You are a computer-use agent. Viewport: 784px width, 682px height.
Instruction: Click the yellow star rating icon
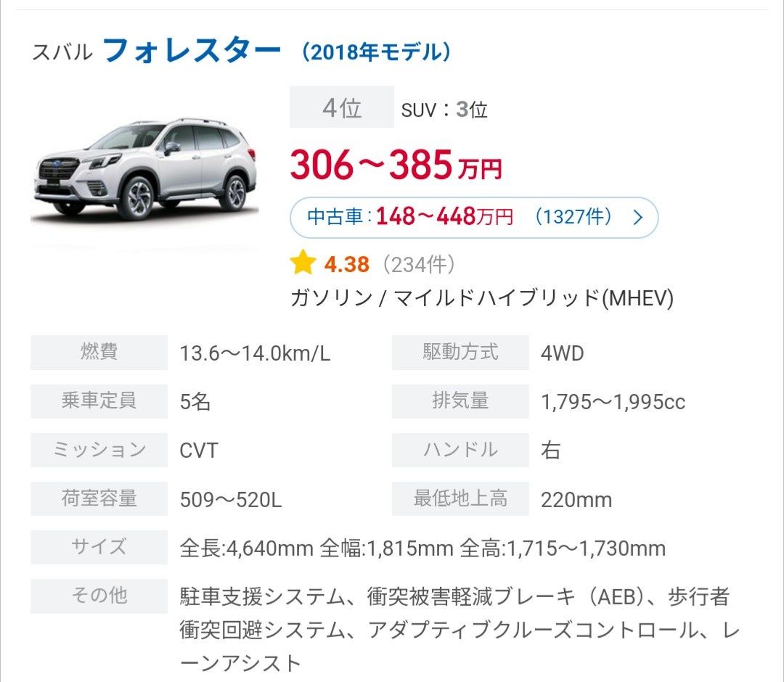coord(302,263)
